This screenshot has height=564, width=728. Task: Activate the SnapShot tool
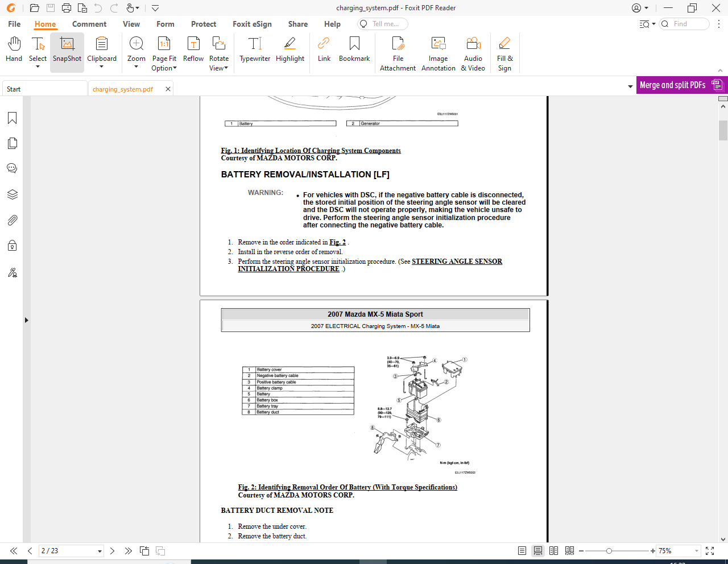67,50
